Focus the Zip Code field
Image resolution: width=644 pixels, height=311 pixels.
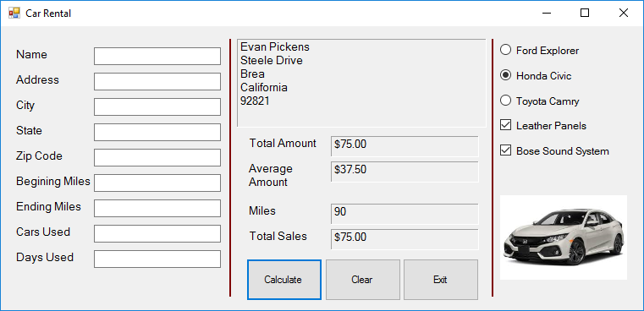pyautogui.click(x=157, y=157)
